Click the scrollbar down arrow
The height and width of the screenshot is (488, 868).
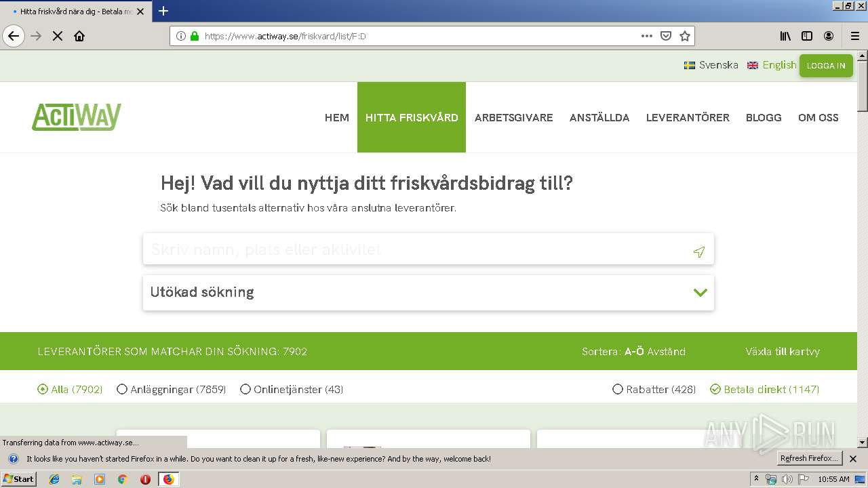pyautogui.click(x=863, y=443)
